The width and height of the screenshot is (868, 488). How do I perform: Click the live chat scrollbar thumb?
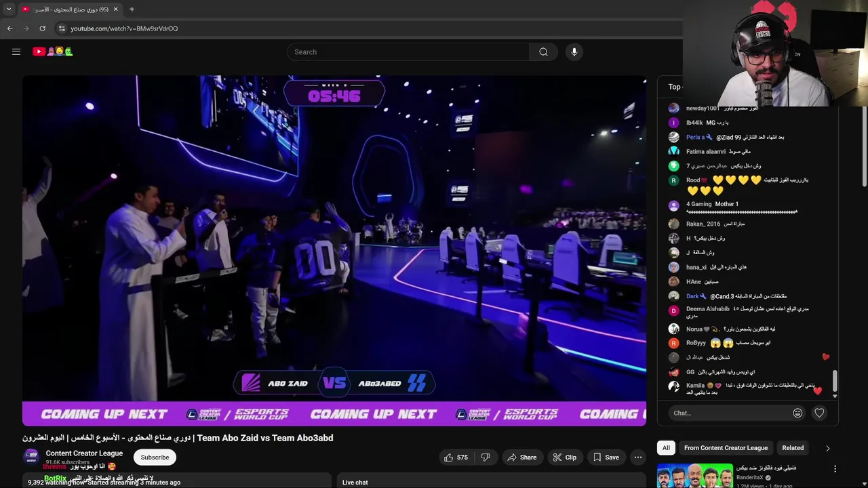pyautogui.click(x=835, y=381)
